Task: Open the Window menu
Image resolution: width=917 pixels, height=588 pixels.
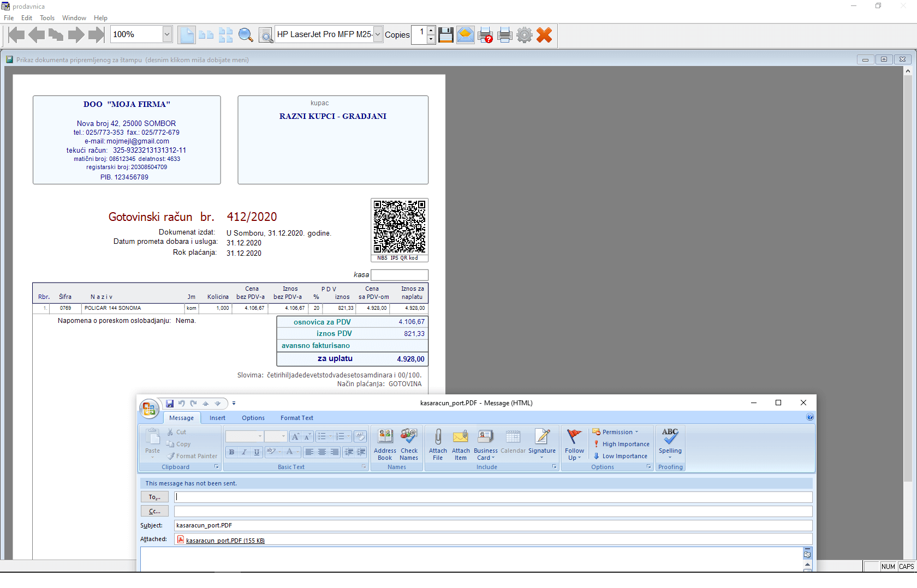Action: point(74,18)
